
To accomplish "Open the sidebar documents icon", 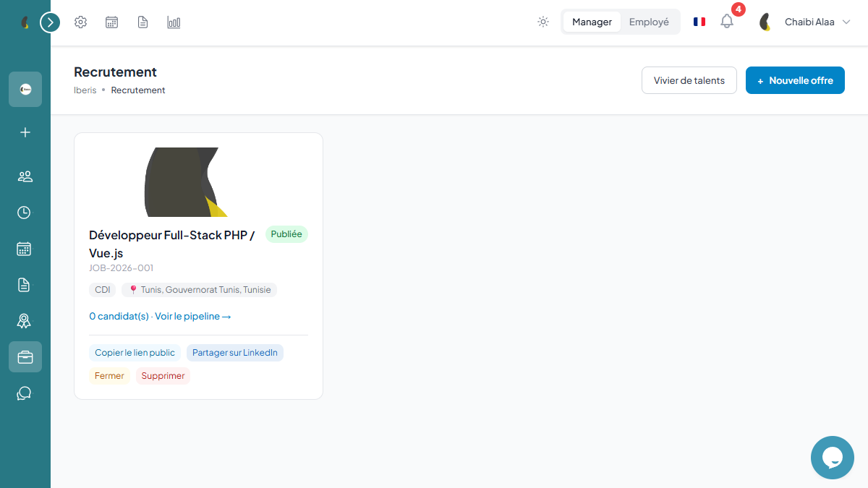I will click(x=25, y=285).
